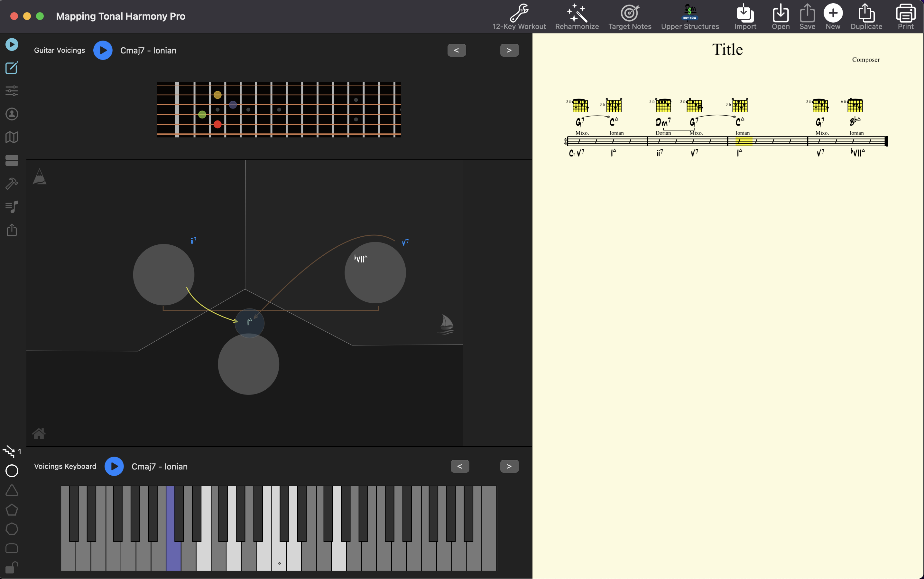The image size is (924, 579).
Task: Click the map icon in the sidebar
Action: click(12, 137)
